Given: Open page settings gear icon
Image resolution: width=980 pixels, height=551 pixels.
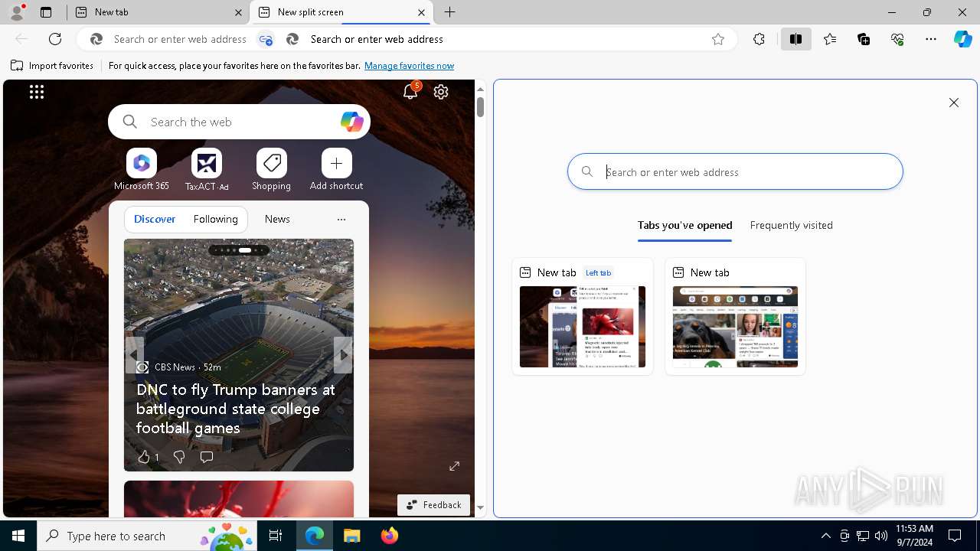Looking at the screenshot, I should click(x=441, y=92).
